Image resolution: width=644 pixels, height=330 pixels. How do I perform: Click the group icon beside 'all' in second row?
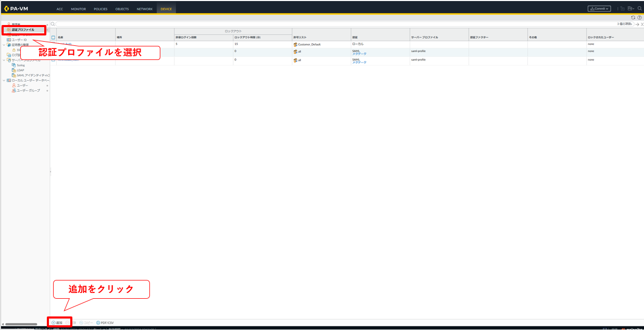[x=295, y=52]
